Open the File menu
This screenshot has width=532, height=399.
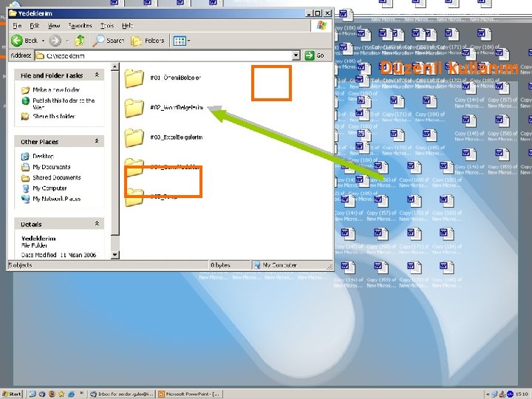(x=17, y=26)
